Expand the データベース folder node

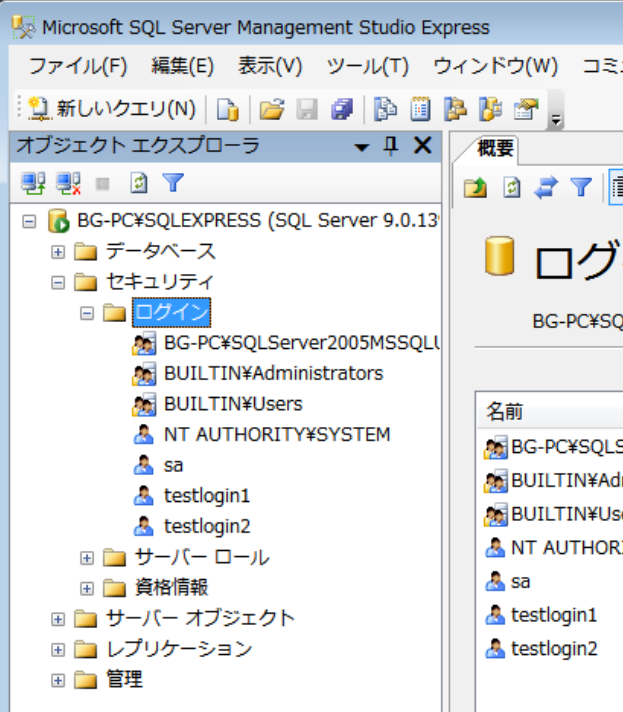coord(58,252)
